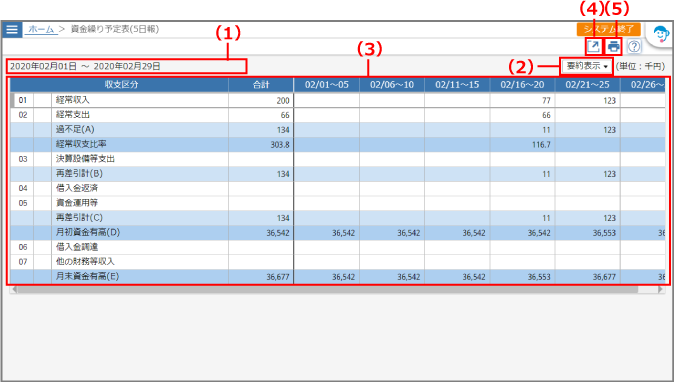The image size is (674, 382).
Task: Open the support assistant avatar
Action: click(660, 34)
